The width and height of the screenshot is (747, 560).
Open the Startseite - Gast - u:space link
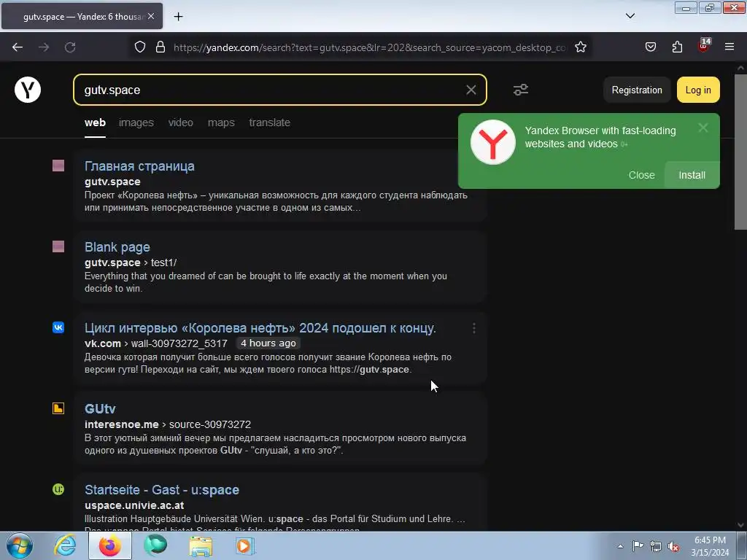162,490
